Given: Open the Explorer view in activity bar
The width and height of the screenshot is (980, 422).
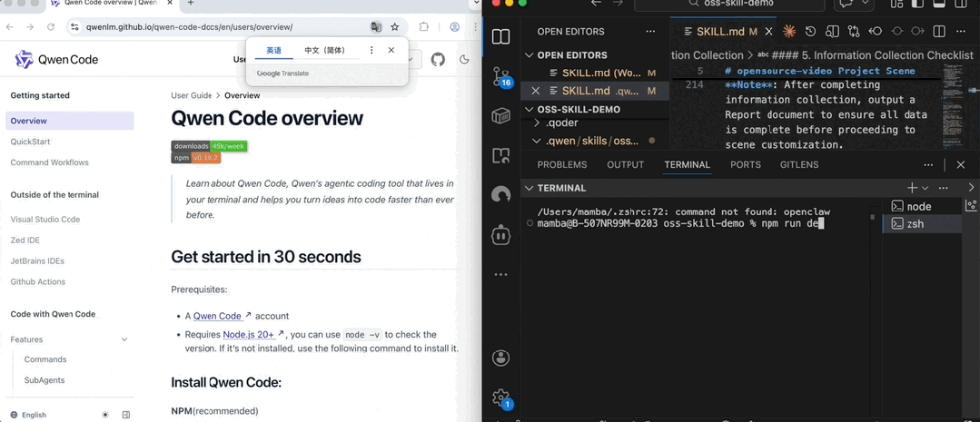Looking at the screenshot, I should click(x=500, y=36).
